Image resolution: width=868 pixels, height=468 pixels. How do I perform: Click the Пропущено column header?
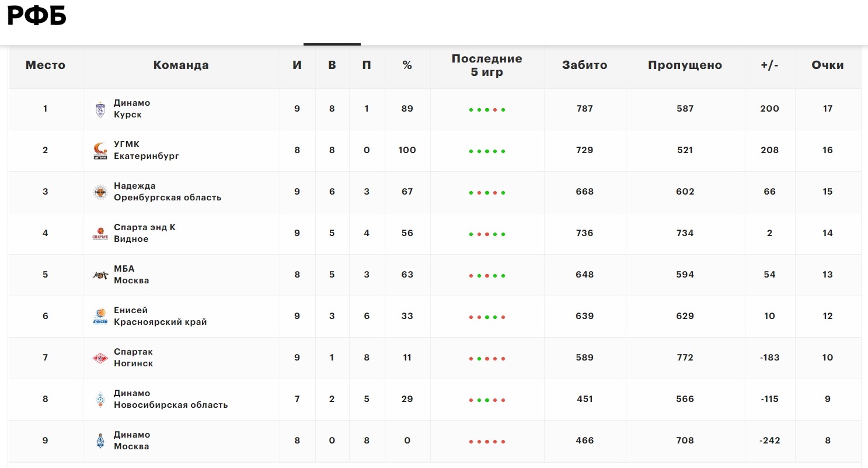[x=685, y=65]
